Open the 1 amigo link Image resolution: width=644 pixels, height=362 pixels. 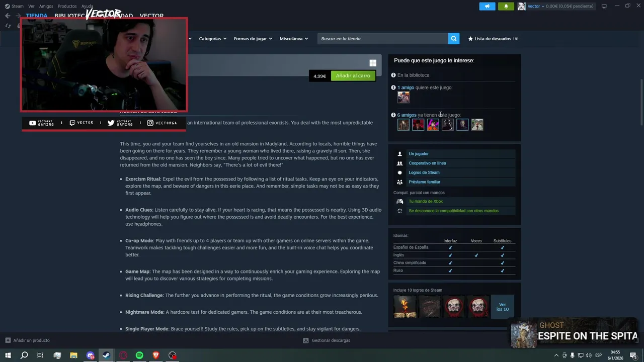(x=406, y=87)
